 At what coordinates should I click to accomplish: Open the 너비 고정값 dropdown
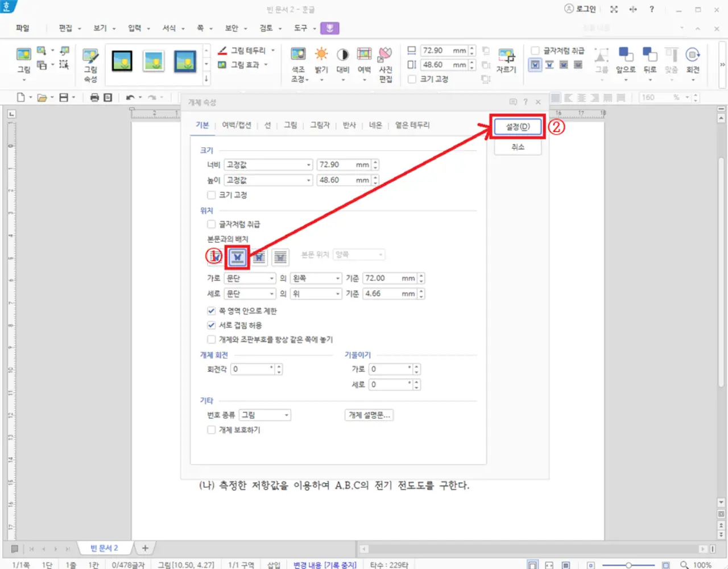coord(308,164)
